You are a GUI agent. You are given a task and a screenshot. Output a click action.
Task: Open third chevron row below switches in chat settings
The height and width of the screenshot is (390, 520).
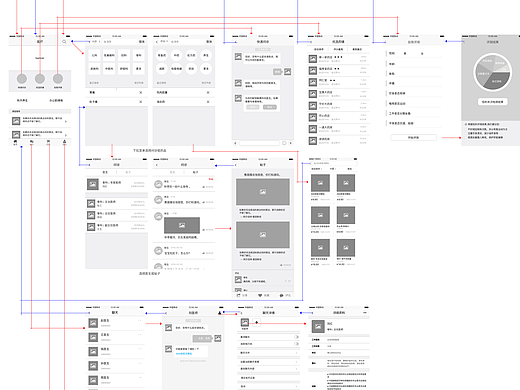[x=269, y=369]
